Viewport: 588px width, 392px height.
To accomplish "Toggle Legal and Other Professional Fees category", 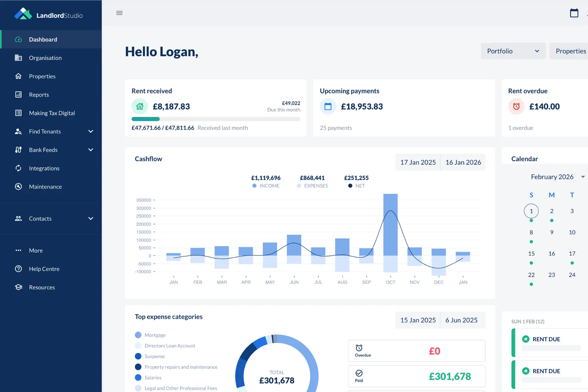I will click(176, 388).
